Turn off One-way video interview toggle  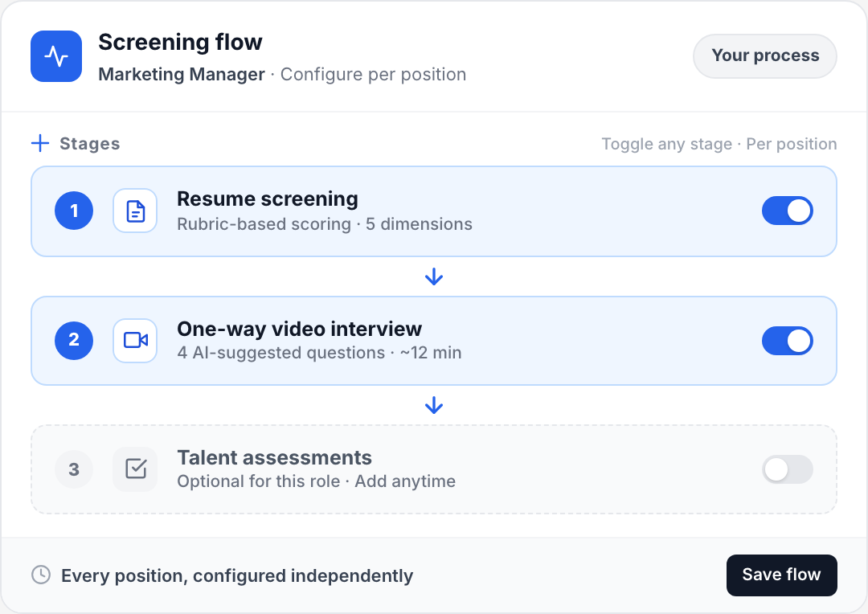788,340
